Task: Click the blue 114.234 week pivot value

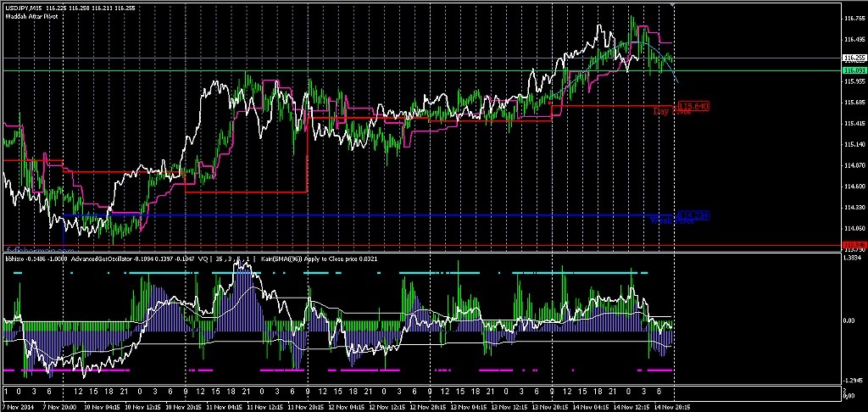Action: [693, 215]
